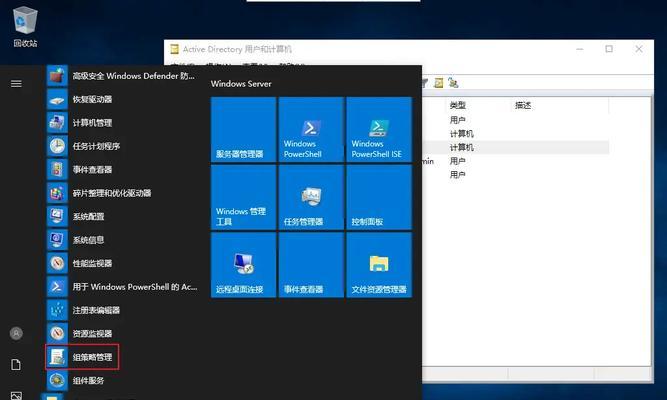Launch 注册表编辑器 from the app list
Image resolution: width=667 pixels, height=400 pixels.
pyautogui.click(x=122, y=310)
